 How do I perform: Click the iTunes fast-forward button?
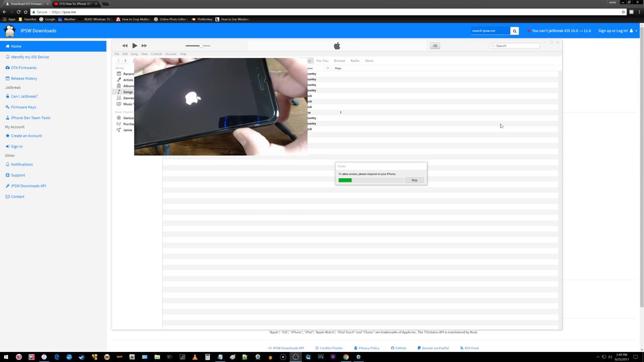click(144, 46)
